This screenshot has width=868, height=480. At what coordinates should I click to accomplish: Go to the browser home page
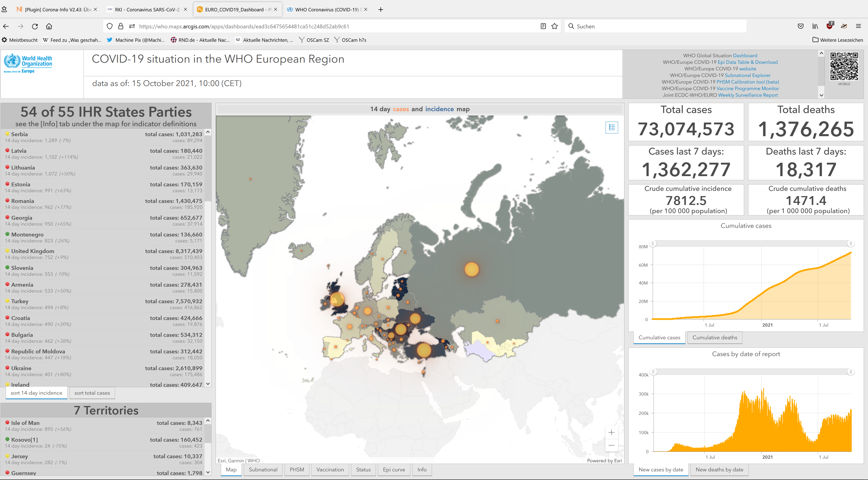(x=49, y=26)
